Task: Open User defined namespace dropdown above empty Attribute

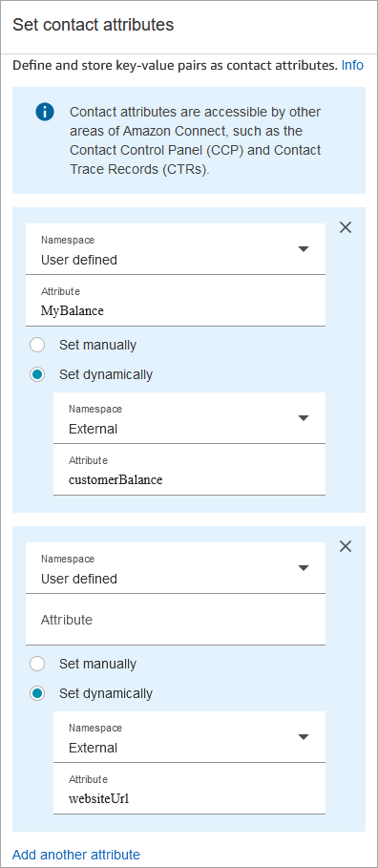Action: (176, 568)
